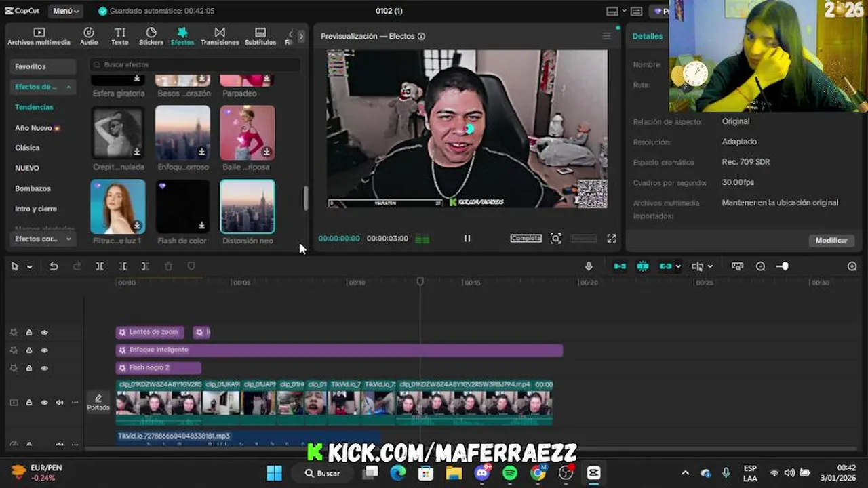Select the Distorsión neo effect thumbnail
The image size is (868, 488).
point(248,206)
